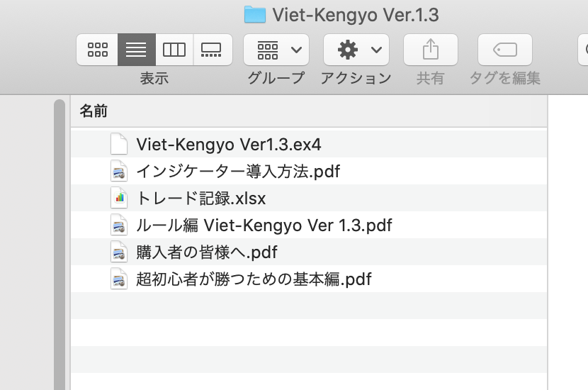Switch to column view
The height and width of the screenshot is (390, 588).
click(x=174, y=50)
